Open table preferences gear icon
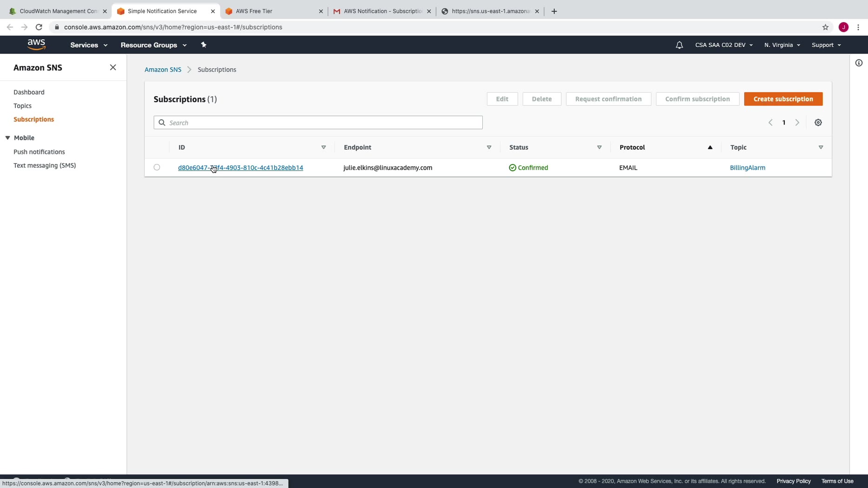The height and width of the screenshot is (488, 868). tap(818, 123)
